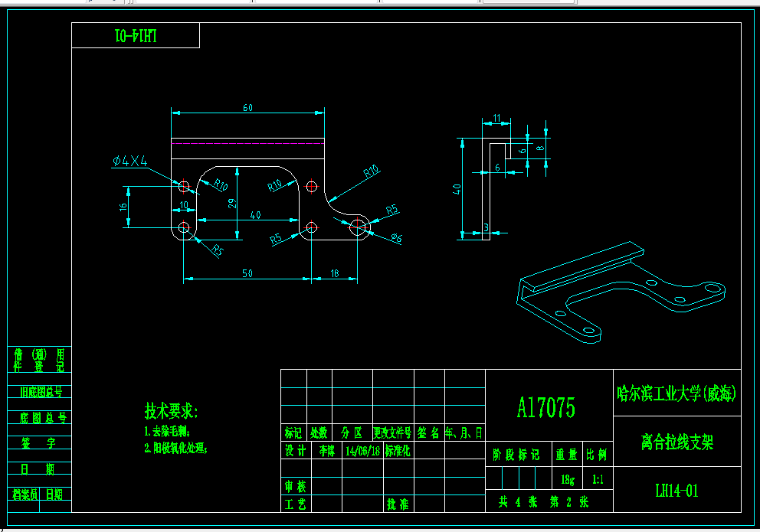Select the 8 dimension in side view
760x532 pixels.
click(540, 148)
